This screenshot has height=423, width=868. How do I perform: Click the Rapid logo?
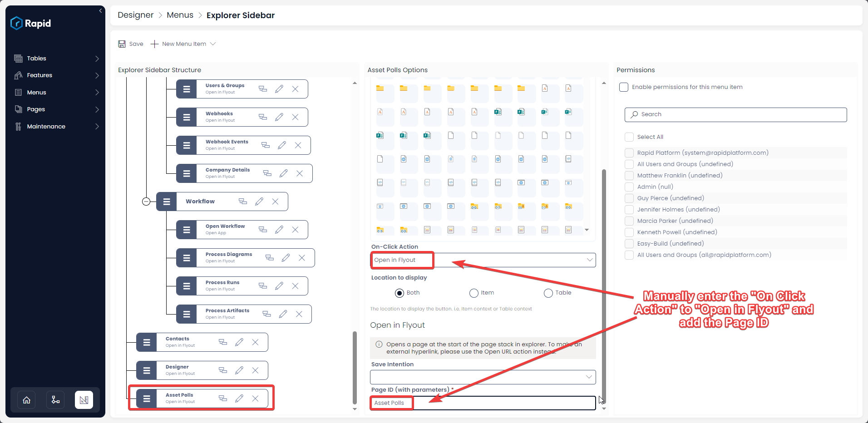pos(31,23)
